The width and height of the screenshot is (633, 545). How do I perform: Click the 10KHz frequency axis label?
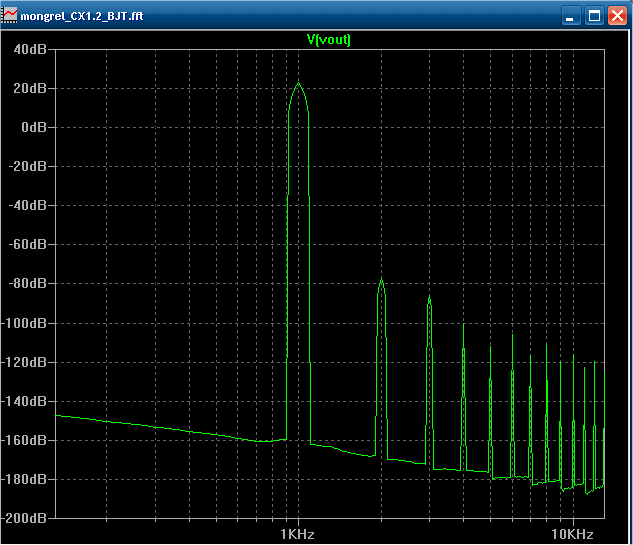pyautogui.click(x=572, y=534)
